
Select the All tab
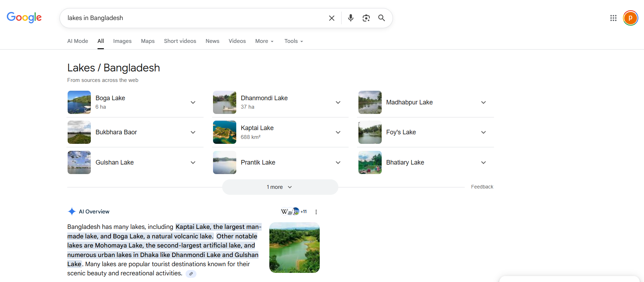pos(101,41)
